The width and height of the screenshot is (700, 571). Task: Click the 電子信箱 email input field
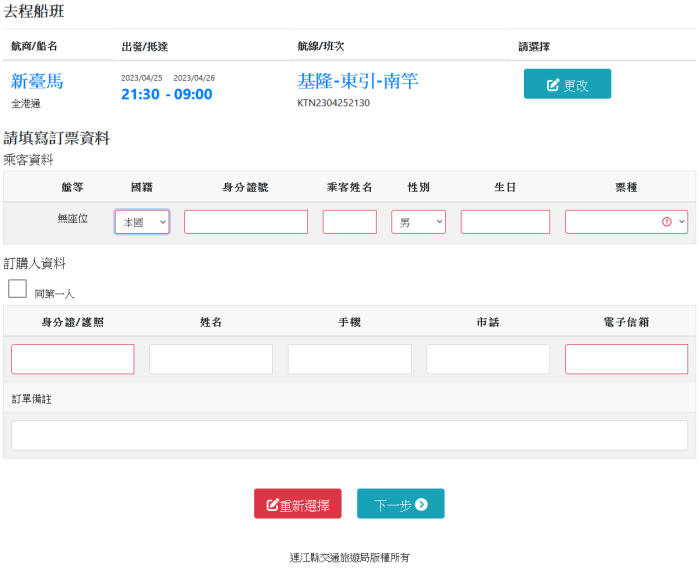click(626, 359)
